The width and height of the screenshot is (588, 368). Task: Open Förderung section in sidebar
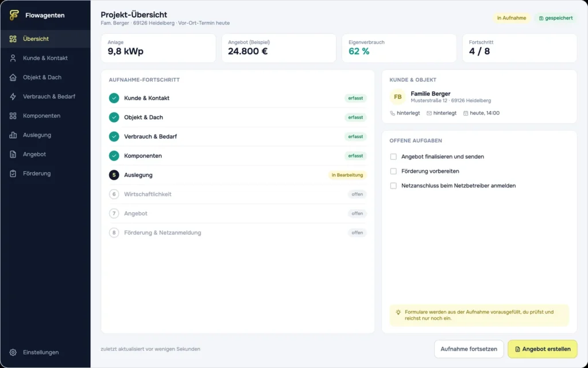tap(45, 174)
